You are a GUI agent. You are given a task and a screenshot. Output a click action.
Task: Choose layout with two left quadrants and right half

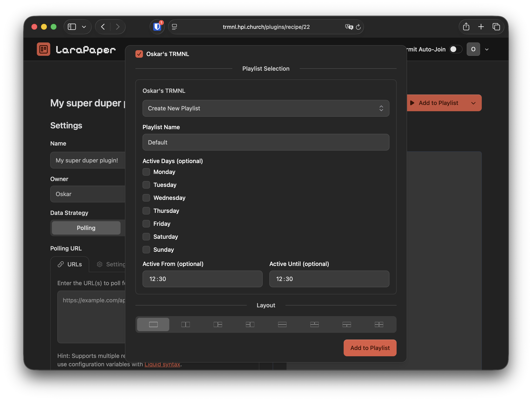[250, 324]
